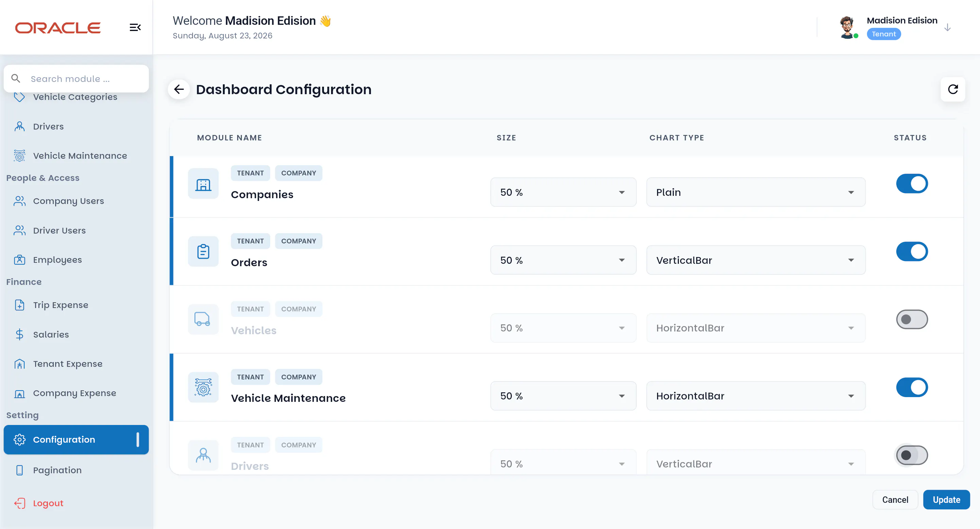The image size is (980, 529).
Task: Click the Update button
Action: [x=946, y=499]
